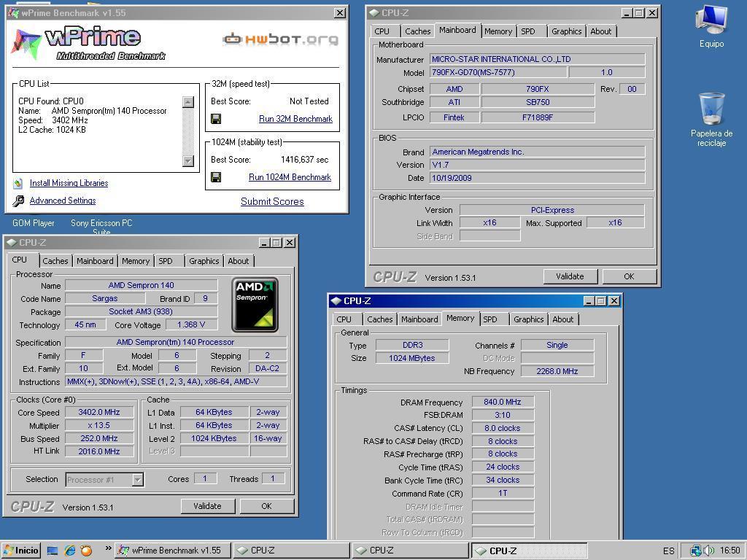Click the active third CPU-Z taskbar button
747x560 pixels.
pos(530,551)
